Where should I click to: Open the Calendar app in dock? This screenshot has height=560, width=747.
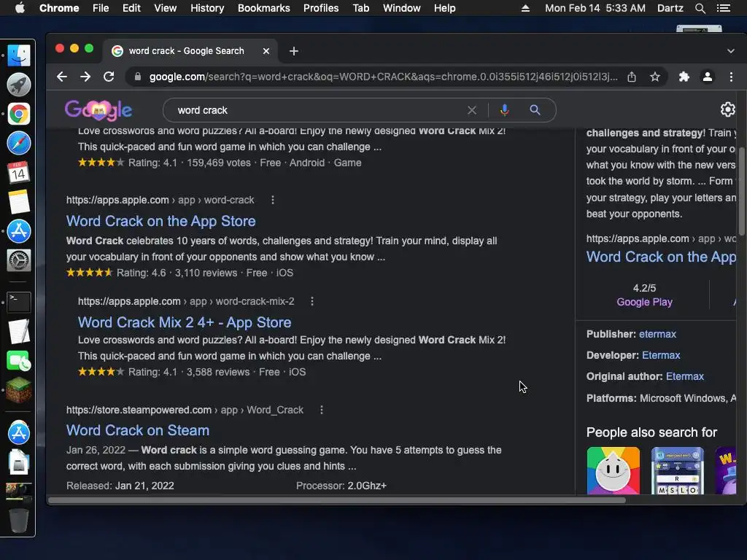[x=18, y=172]
